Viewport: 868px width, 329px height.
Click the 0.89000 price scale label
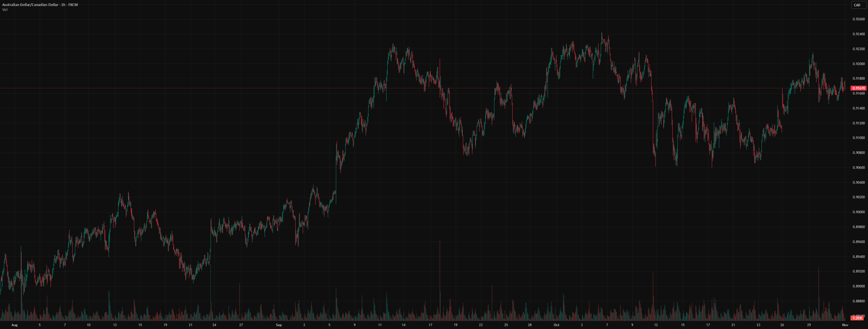pyautogui.click(x=859, y=286)
